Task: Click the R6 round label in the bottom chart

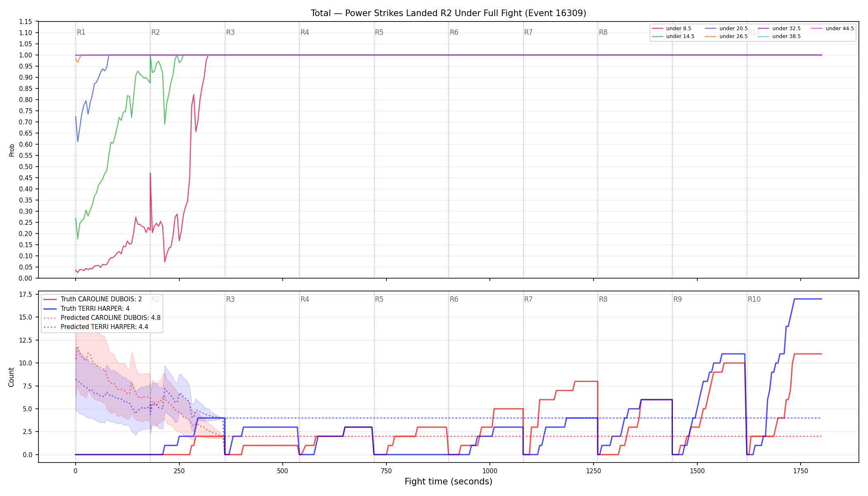Action: coord(454,299)
